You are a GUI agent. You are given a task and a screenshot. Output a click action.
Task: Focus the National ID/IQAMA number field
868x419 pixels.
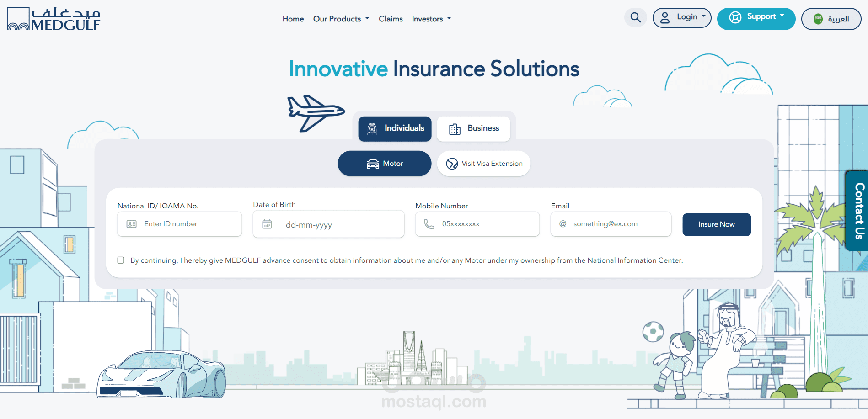pos(179,224)
